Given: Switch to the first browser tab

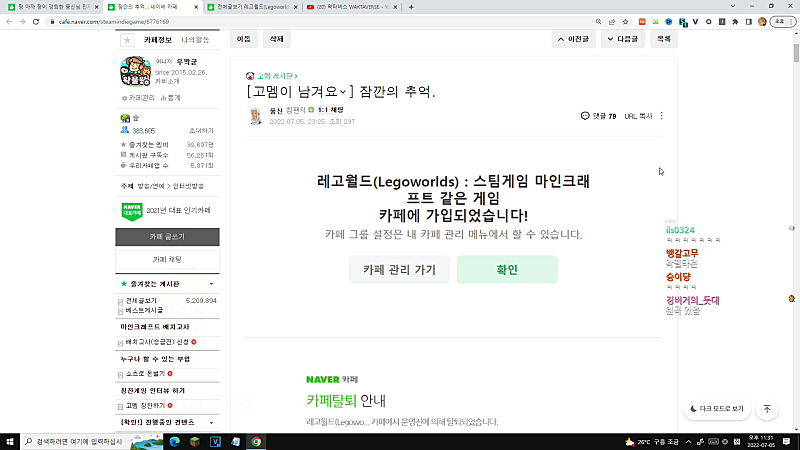Looking at the screenshot, I should (x=54, y=7).
